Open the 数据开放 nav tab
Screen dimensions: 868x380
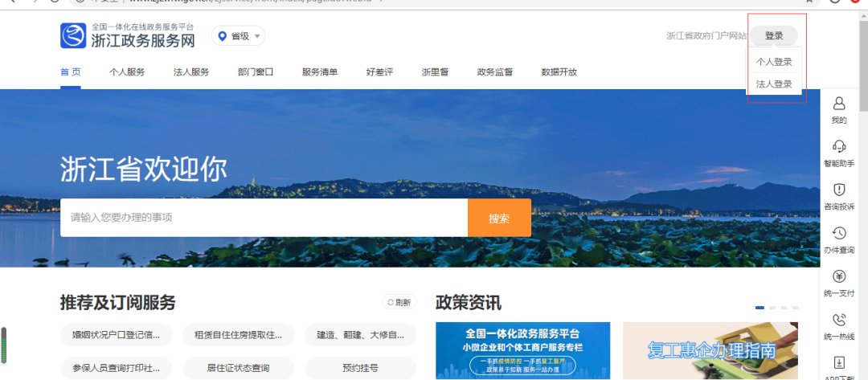point(559,72)
